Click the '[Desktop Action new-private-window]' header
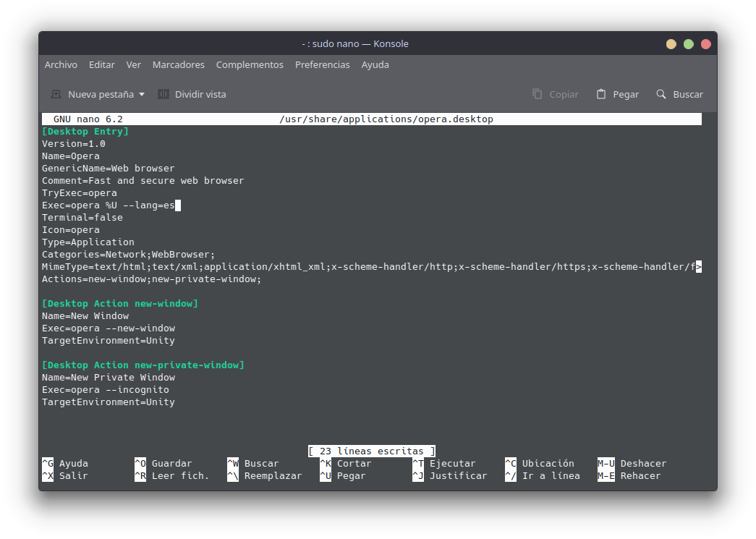The image size is (756, 539). [x=143, y=365]
